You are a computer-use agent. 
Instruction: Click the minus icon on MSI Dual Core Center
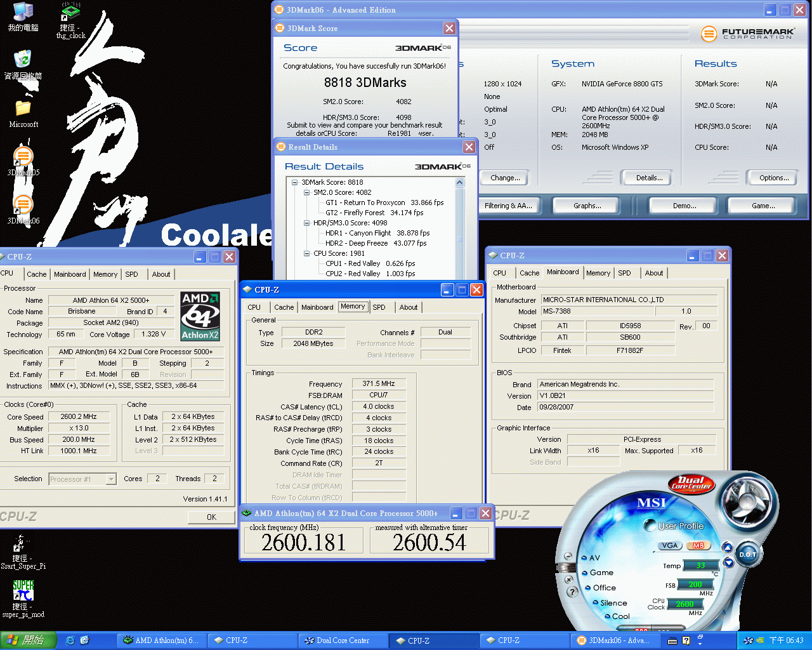[x=568, y=555]
